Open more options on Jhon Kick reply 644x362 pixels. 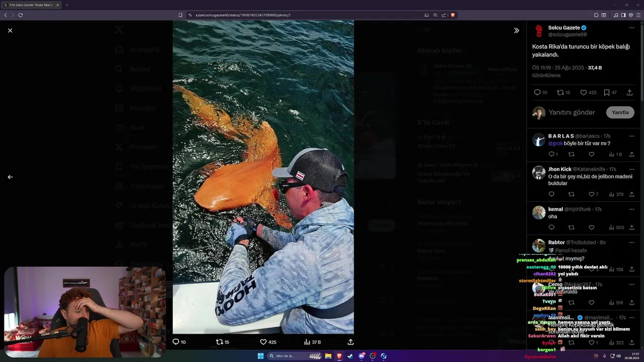[x=631, y=169]
